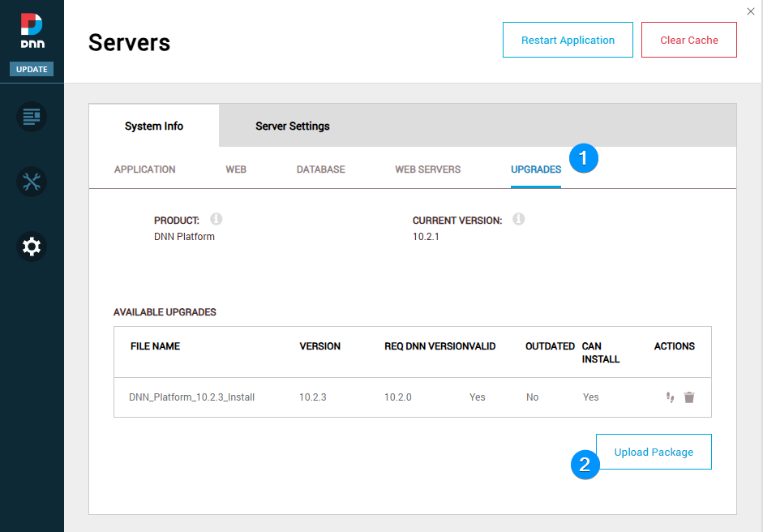763x532 pixels.
Task: Open the Settings gear icon in sidebar
Action: pos(32,247)
